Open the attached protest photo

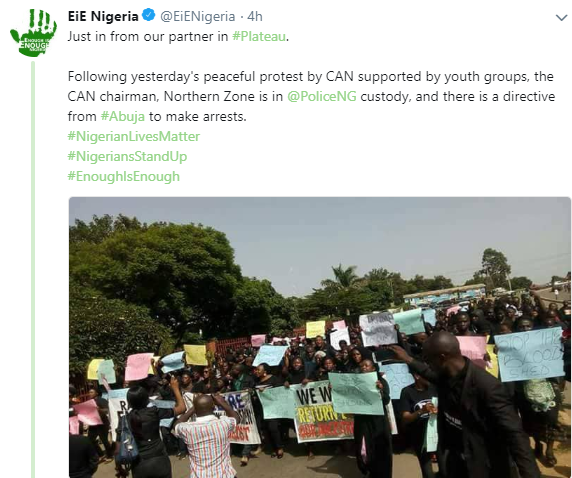[320, 337]
